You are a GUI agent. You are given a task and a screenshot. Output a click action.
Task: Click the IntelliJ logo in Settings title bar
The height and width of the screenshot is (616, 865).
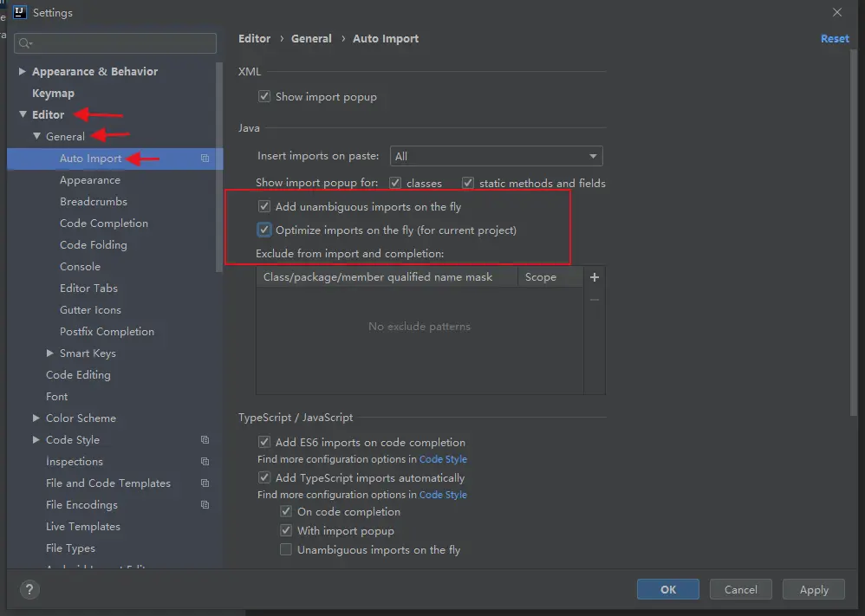[x=19, y=12]
